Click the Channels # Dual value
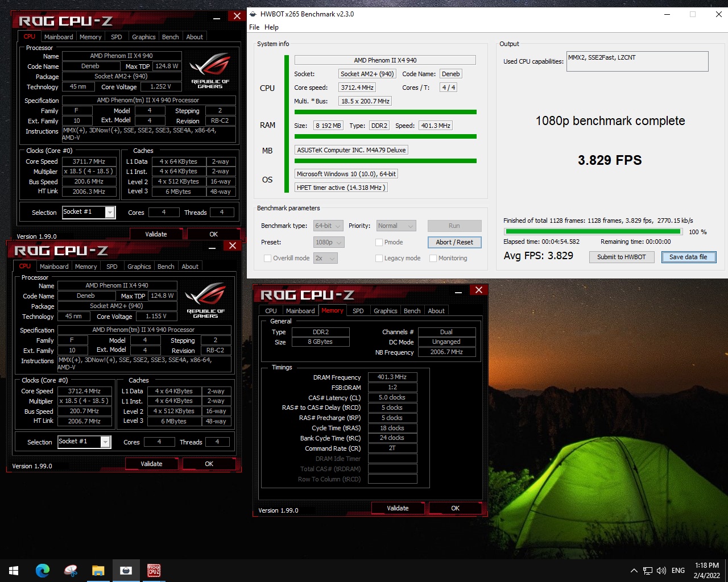The width and height of the screenshot is (728, 582). tap(446, 332)
